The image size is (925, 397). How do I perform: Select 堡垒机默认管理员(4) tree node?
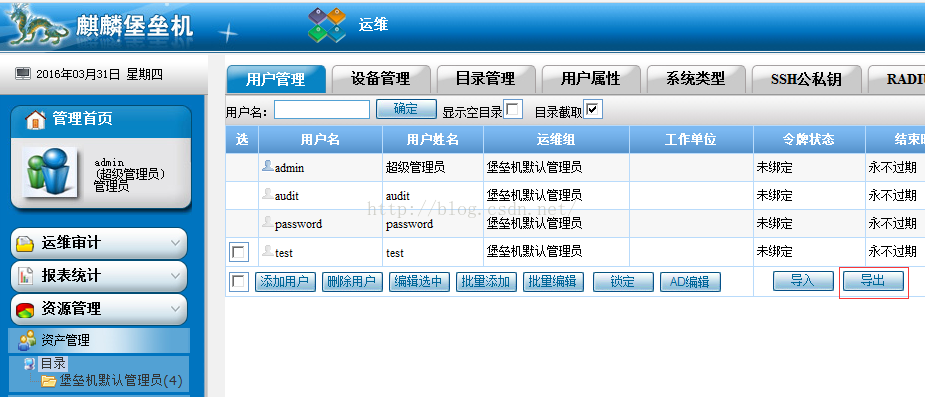pyautogui.click(x=122, y=381)
